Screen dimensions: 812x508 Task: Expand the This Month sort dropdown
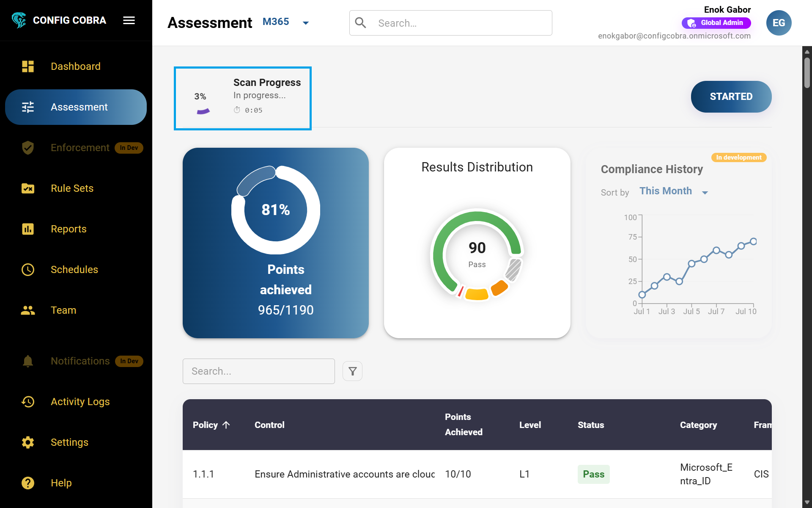tap(705, 193)
